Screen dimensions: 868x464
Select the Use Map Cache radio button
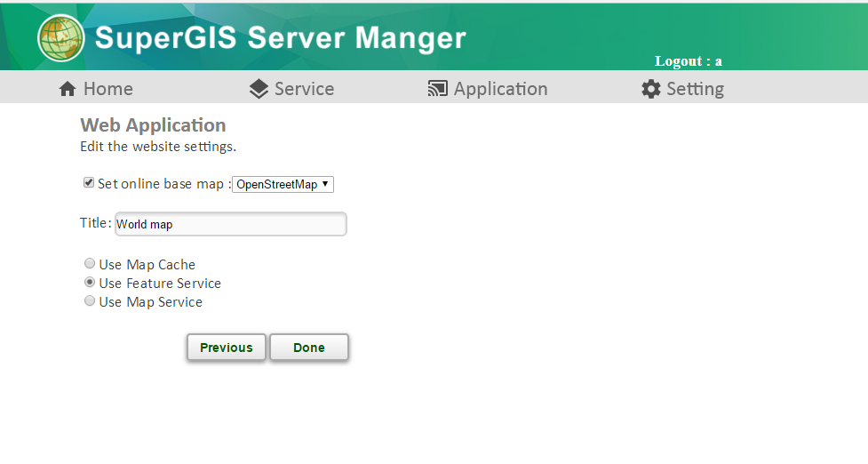click(x=90, y=264)
